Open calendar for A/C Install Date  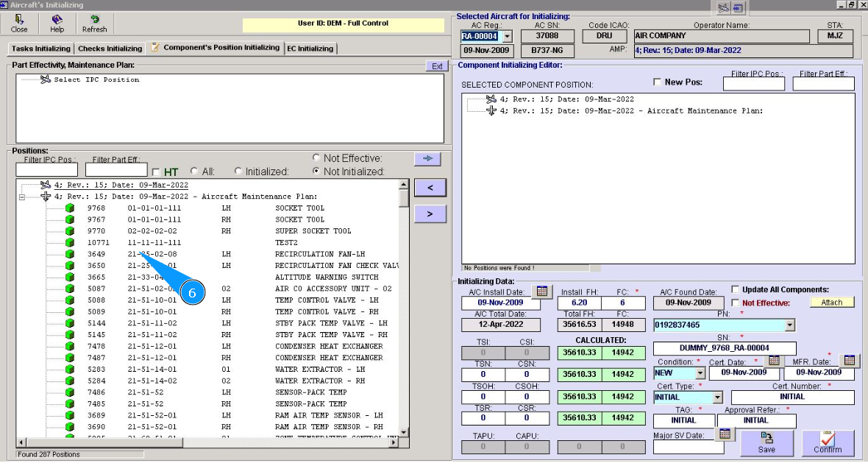(541, 292)
